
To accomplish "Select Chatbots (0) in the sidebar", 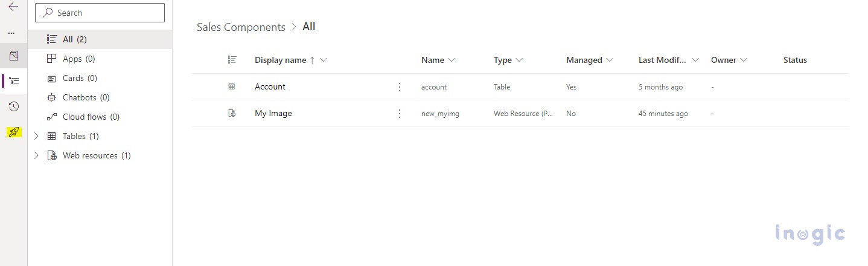I will coord(86,97).
